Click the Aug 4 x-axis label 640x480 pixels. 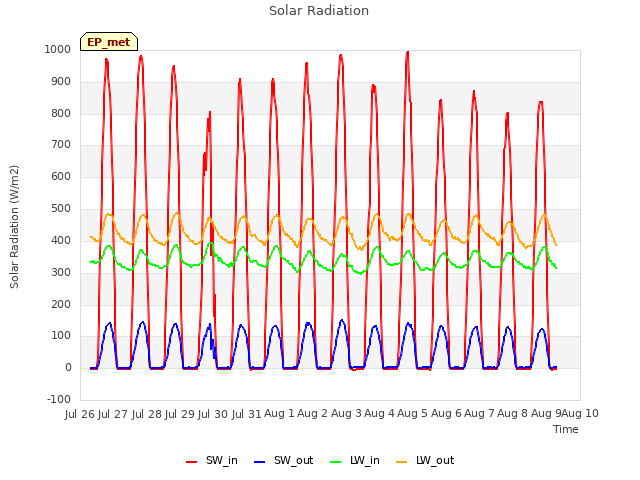pos(380,414)
